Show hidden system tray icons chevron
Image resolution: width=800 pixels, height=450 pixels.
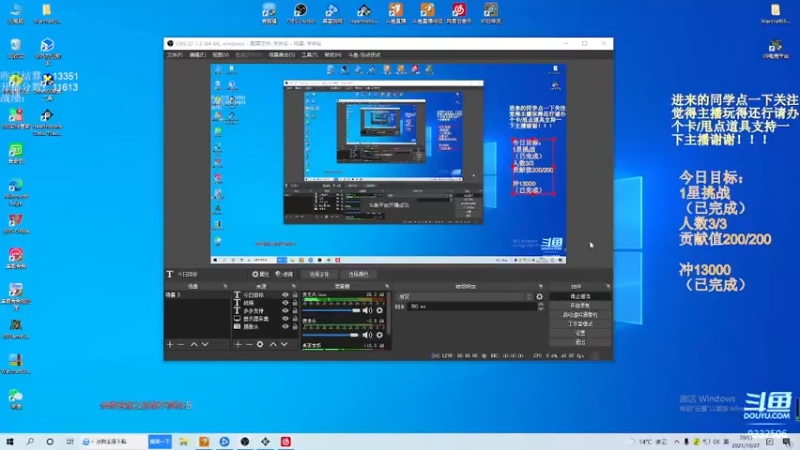(x=677, y=442)
